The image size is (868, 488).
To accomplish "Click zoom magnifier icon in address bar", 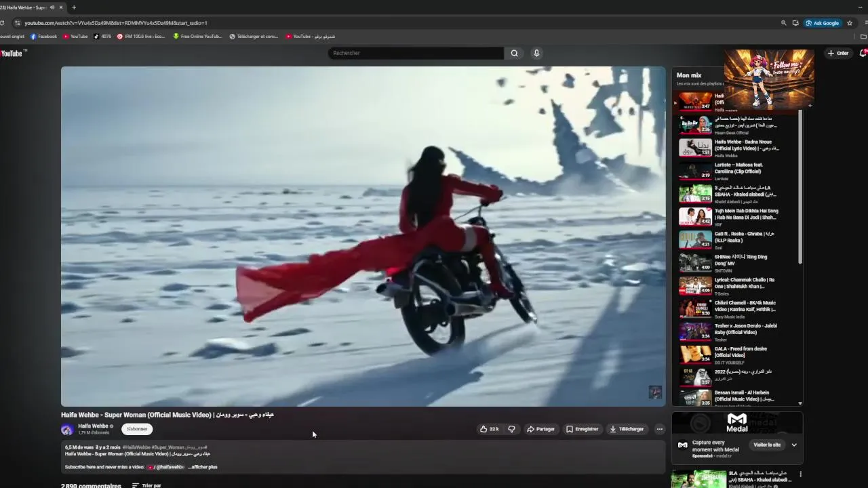I will point(784,23).
